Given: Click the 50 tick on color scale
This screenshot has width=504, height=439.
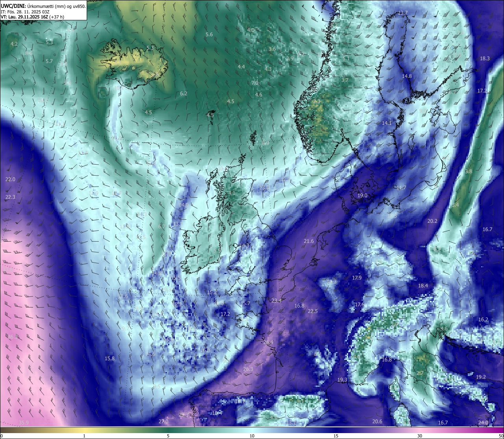Looking at the screenshot, I should (x=501, y=436).
